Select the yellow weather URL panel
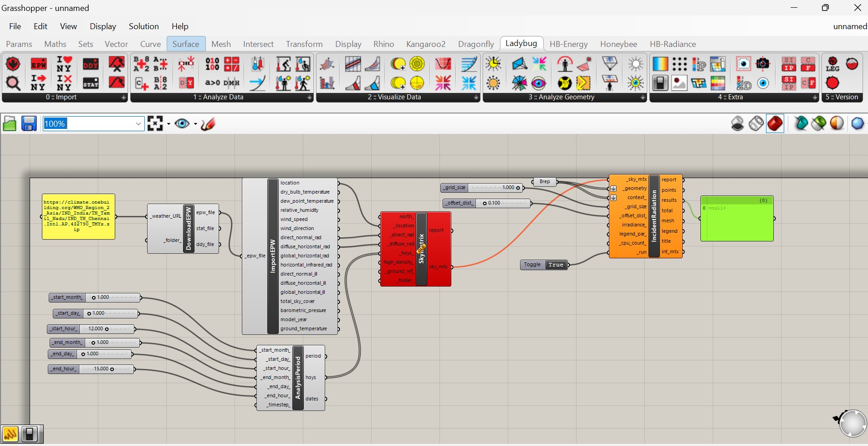 coord(78,217)
